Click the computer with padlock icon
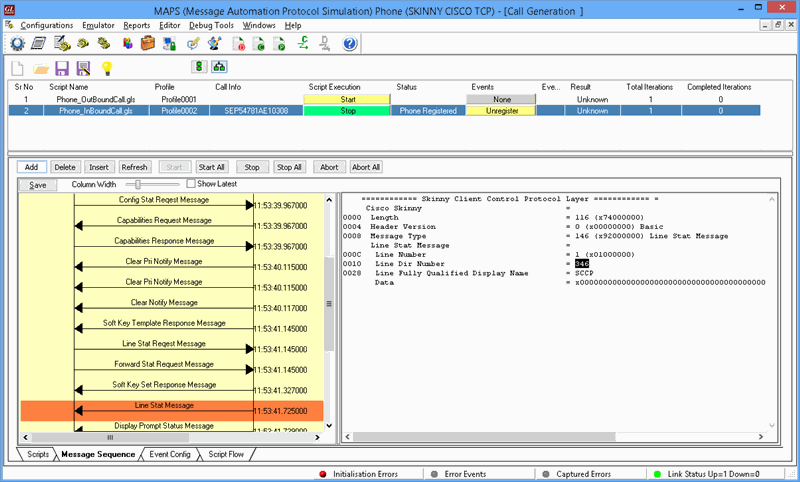Screen dimensions: 800x482 [x=169, y=43]
